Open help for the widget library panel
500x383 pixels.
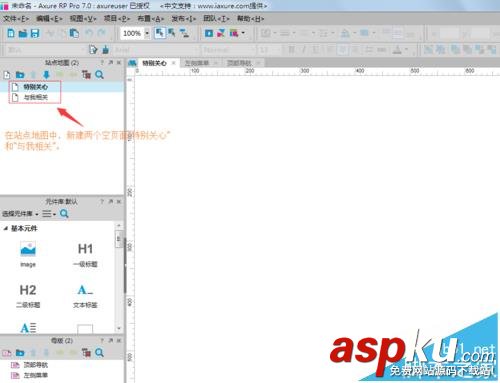tap(102, 202)
